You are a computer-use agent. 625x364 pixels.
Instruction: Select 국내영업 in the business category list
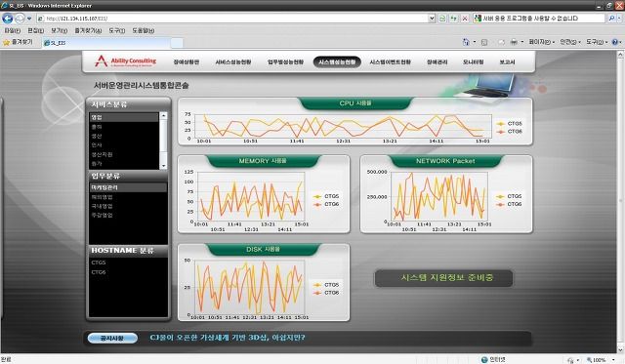(128, 206)
